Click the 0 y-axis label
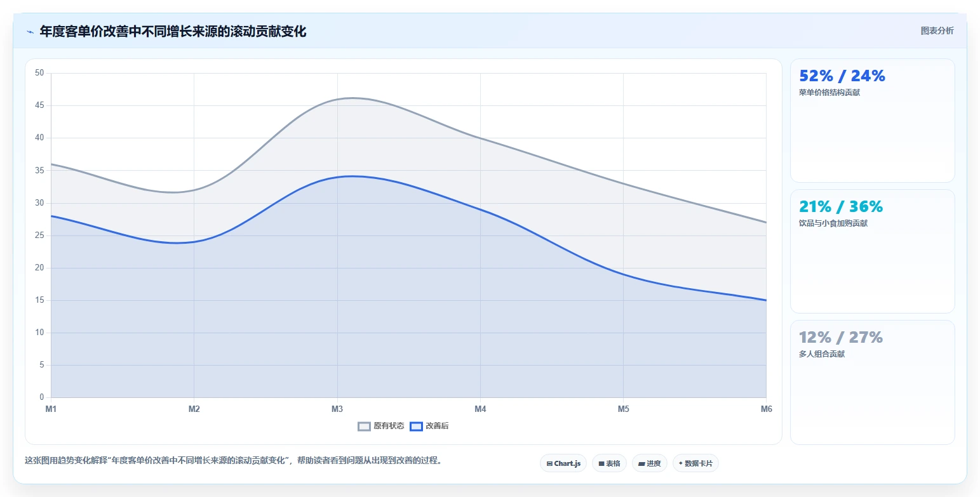 [42, 397]
